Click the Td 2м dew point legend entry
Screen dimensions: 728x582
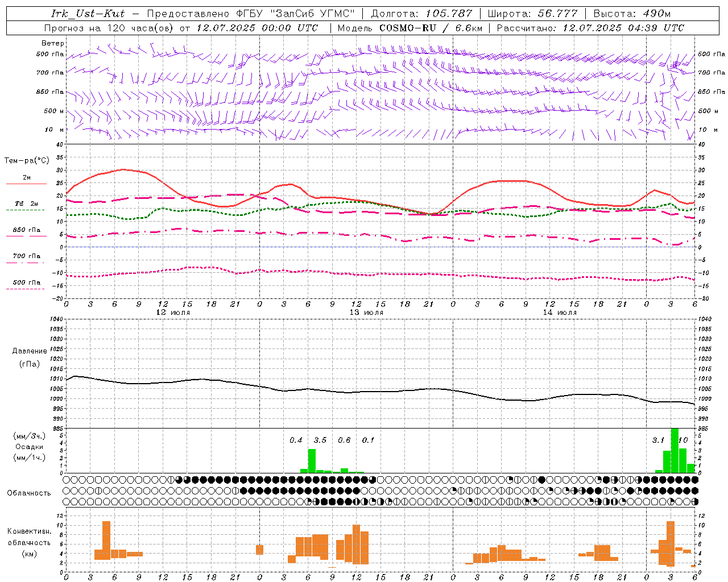coord(27,203)
